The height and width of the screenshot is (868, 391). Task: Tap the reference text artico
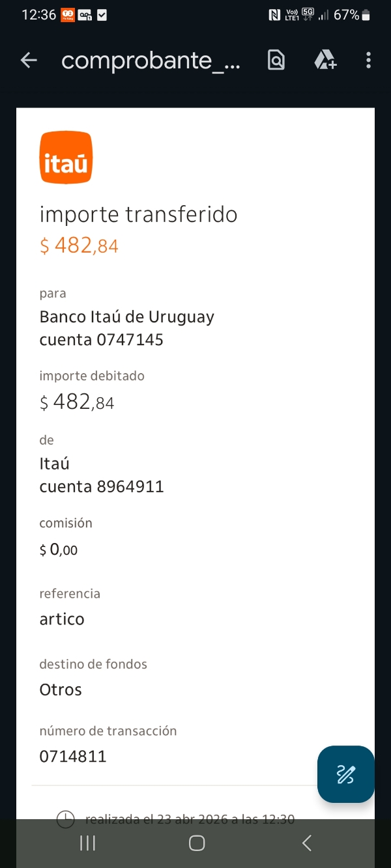click(x=62, y=619)
